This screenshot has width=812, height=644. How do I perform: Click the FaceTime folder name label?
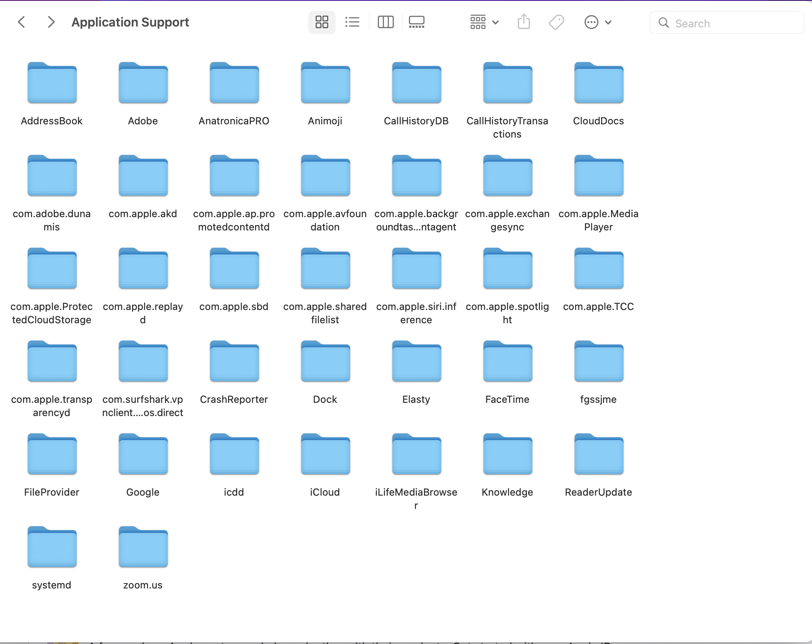(x=507, y=399)
